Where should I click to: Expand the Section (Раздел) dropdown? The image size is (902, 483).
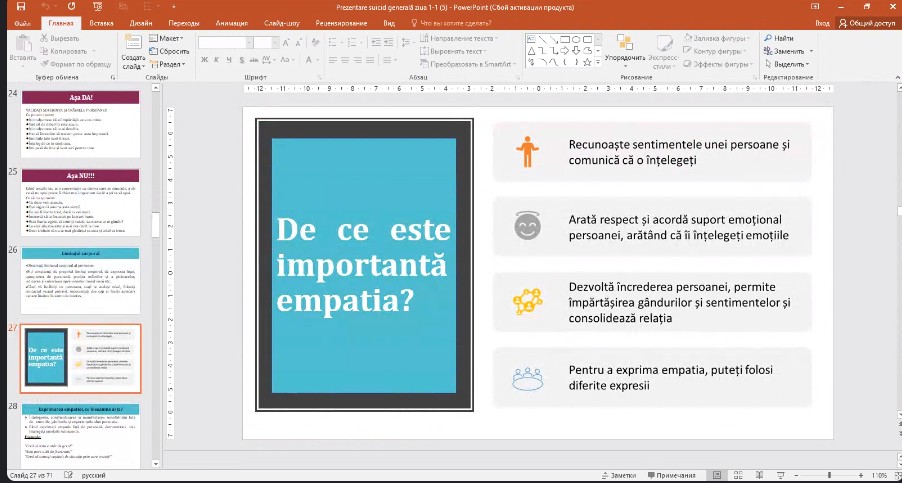pos(170,63)
